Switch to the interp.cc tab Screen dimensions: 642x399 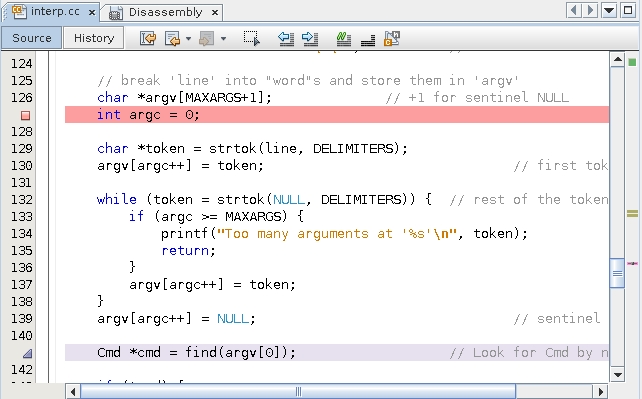55,11
